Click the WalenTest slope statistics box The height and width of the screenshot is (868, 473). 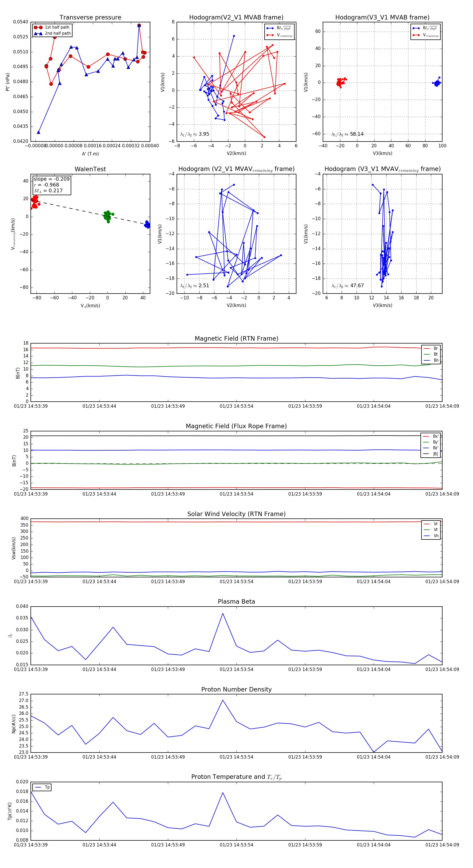(x=52, y=185)
